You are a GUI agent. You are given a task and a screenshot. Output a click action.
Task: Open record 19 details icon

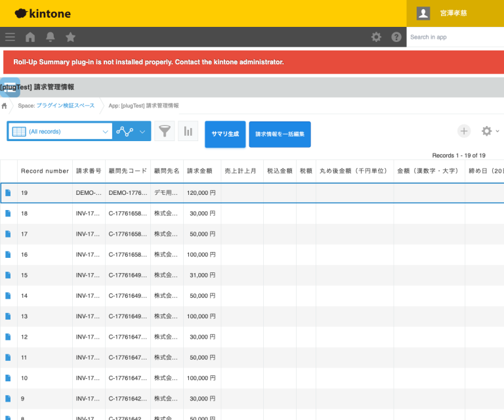(x=9, y=193)
